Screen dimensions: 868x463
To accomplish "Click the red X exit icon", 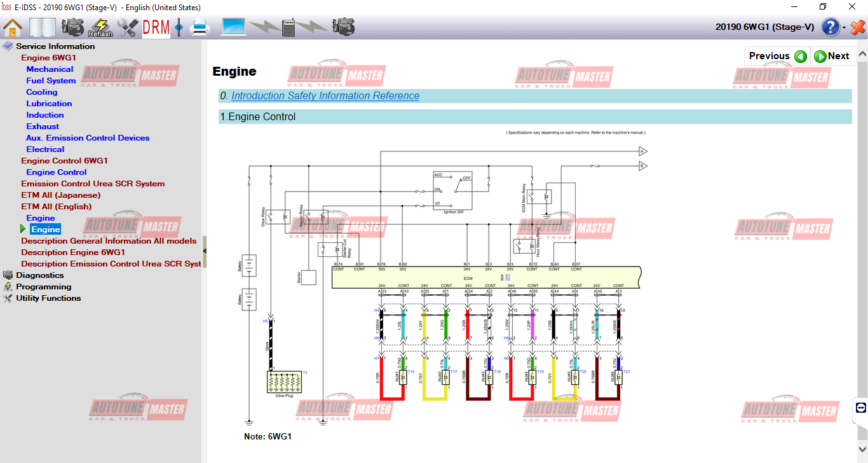I will 858,27.
